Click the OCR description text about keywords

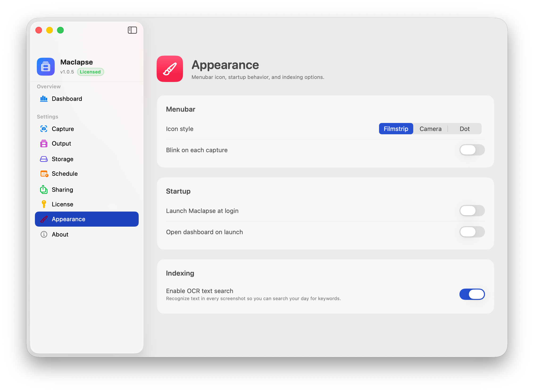click(x=253, y=298)
